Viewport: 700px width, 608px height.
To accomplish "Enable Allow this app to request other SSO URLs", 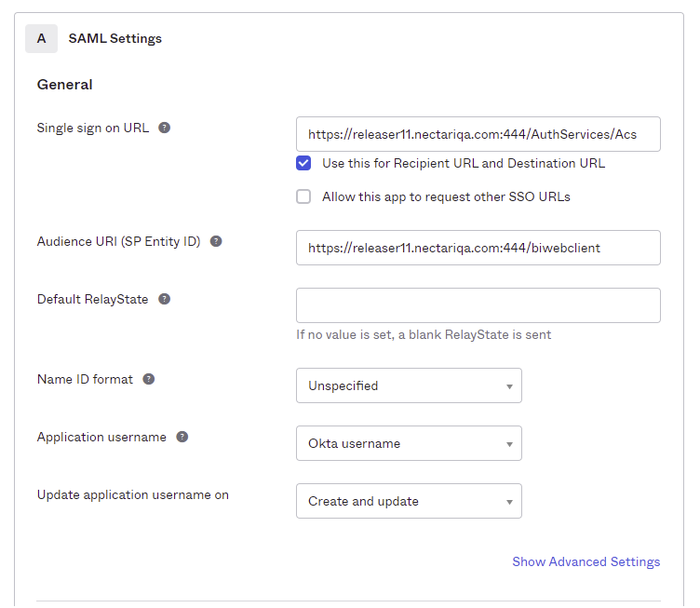I will pyautogui.click(x=303, y=196).
